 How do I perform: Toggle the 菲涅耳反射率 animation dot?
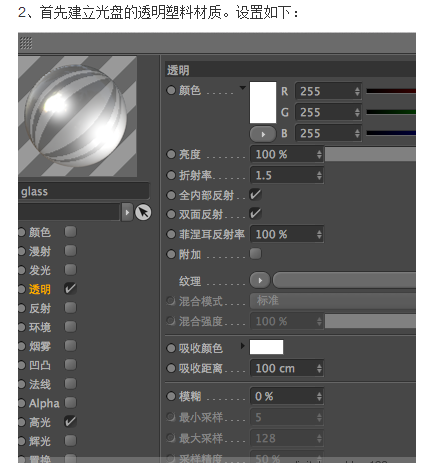(171, 234)
